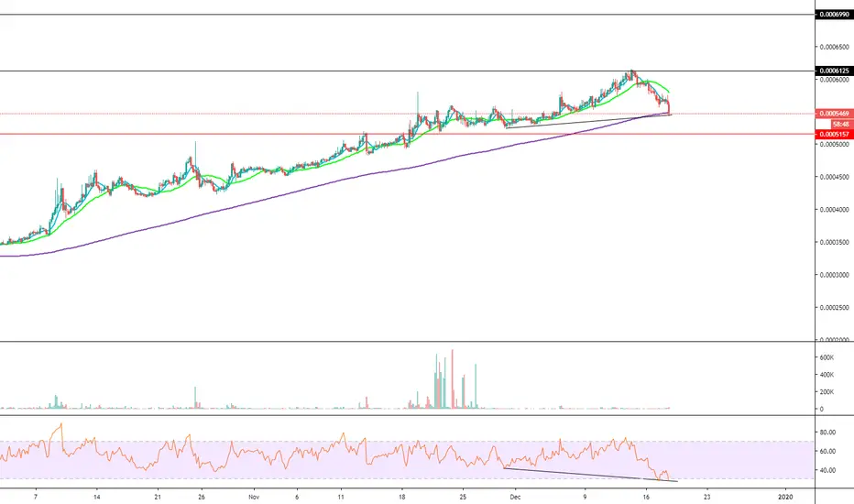Screen dimensions: 854x504
Task: Click the 26 date label on time axis
Action: 202,497
